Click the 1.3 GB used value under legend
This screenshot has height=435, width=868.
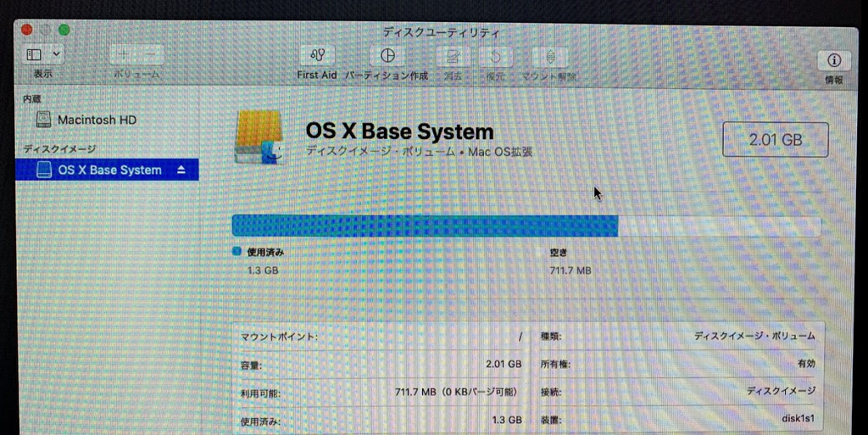pyautogui.click(x=263, y=270)
